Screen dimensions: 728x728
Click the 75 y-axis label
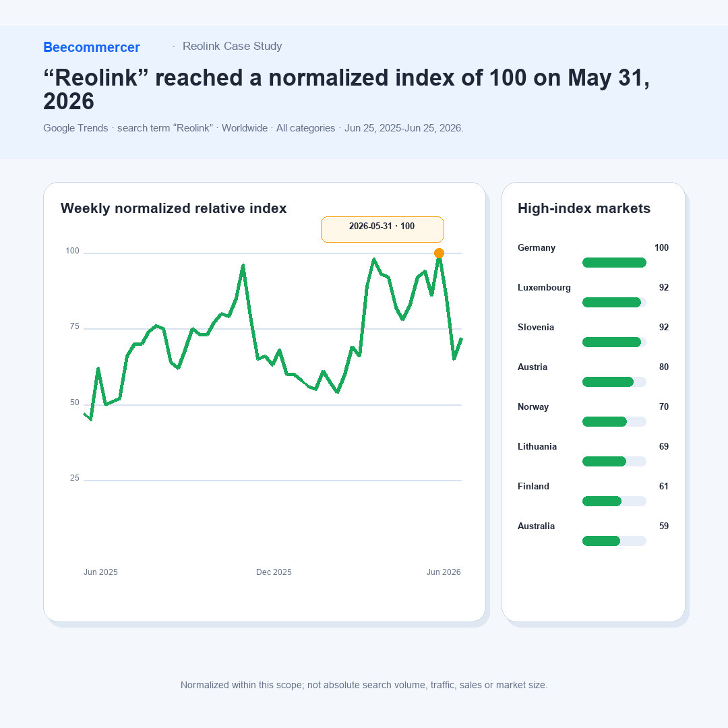click(75, 326)
